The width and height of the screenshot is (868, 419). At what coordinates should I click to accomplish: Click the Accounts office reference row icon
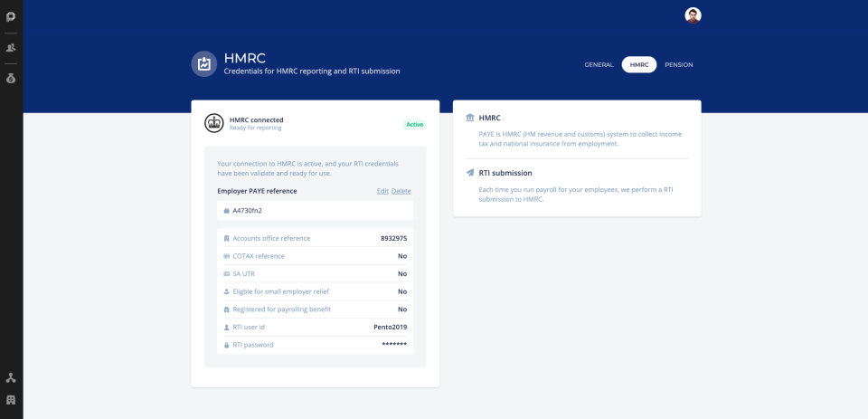tap(226, 238)
